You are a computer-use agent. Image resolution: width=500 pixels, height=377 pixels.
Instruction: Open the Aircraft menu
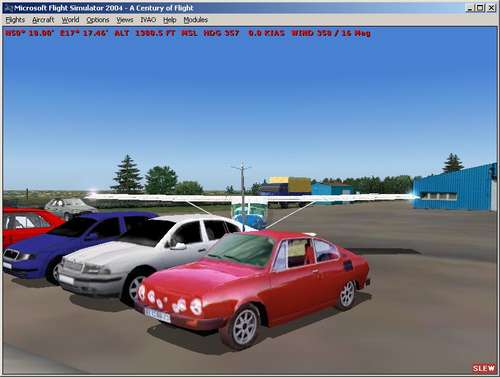point(43,20)
